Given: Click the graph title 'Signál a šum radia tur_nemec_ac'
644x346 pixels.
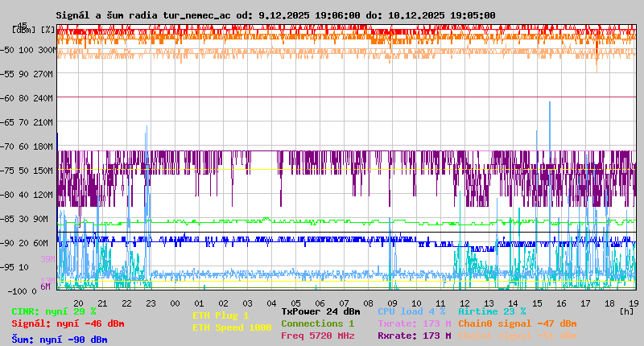Looking at the screenshot, I should (x=143, y=15).
